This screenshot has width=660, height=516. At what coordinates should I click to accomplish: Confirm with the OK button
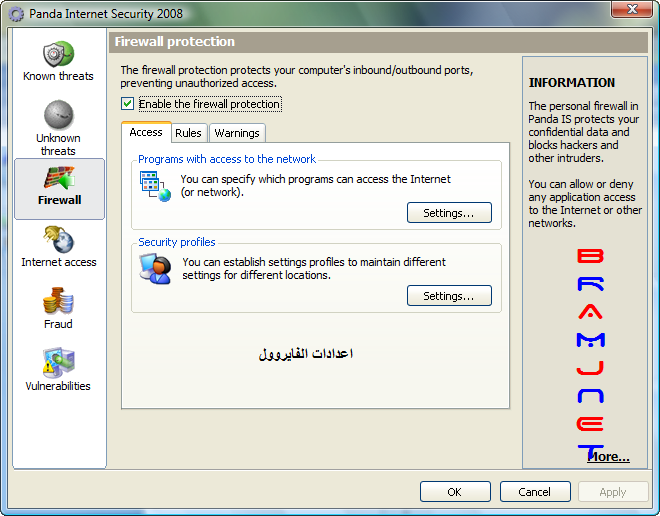[x=455, y=492]
